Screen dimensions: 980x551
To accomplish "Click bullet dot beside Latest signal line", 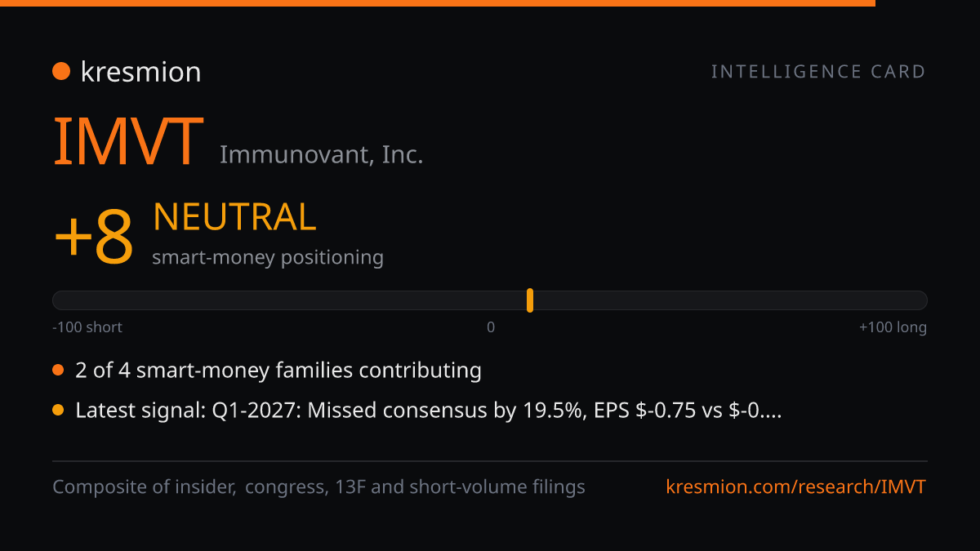I will (x=58, y=411).
